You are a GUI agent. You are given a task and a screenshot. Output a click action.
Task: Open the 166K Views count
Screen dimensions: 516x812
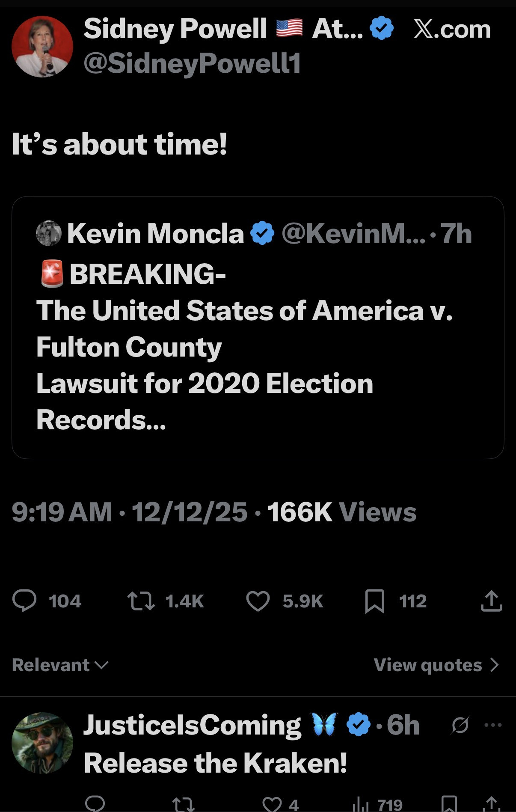(x=342, y=512)
